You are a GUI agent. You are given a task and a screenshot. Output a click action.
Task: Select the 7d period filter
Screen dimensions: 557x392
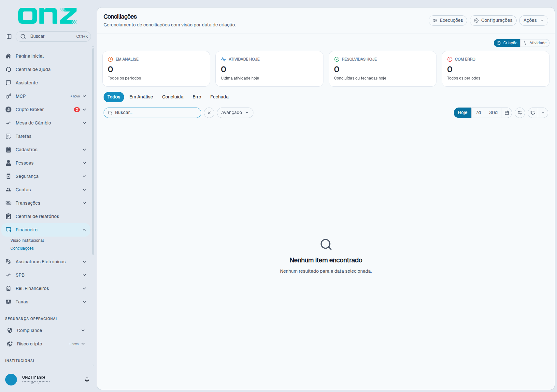pos(478,113)
